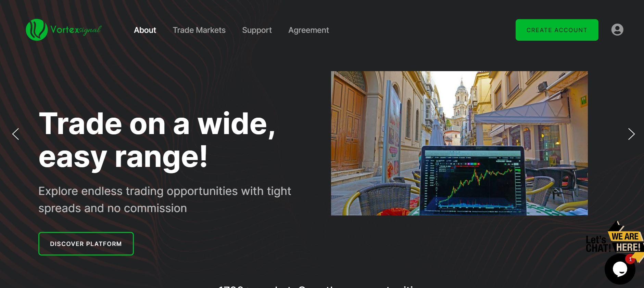Click the 'Trade on a wide, easy range!' heading

(x=157, y=140)
